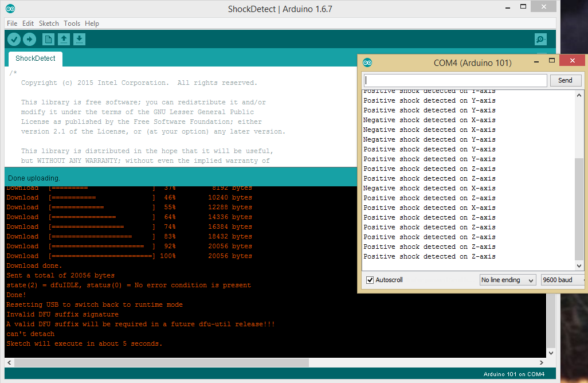Click the console scroll right arrow
The image size is (588, 383).
tap(541, 363)
